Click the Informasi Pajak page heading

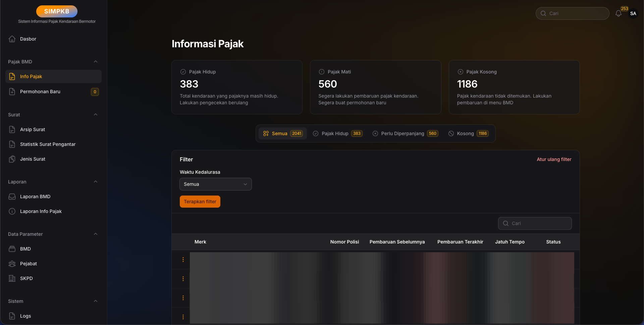tap(208, 44)
